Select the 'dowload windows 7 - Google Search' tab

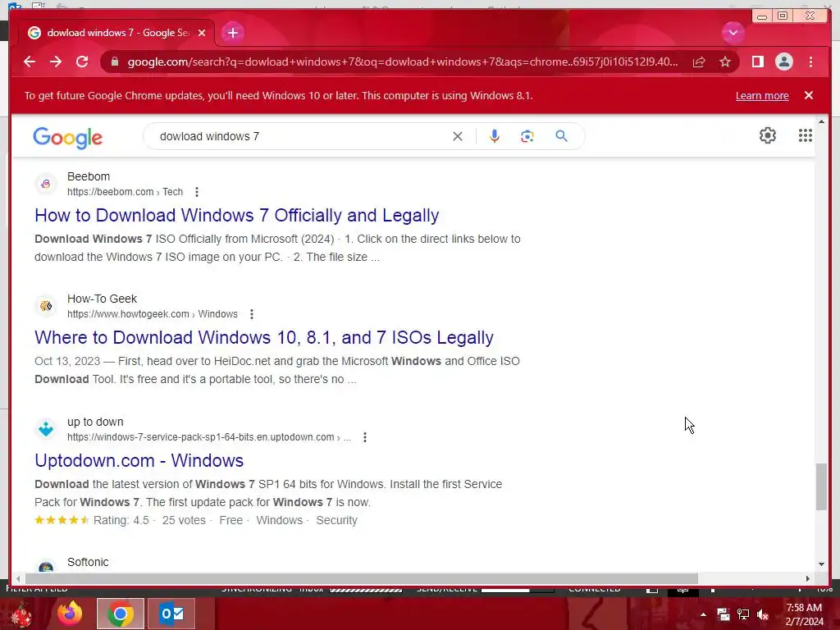[116, 33]
